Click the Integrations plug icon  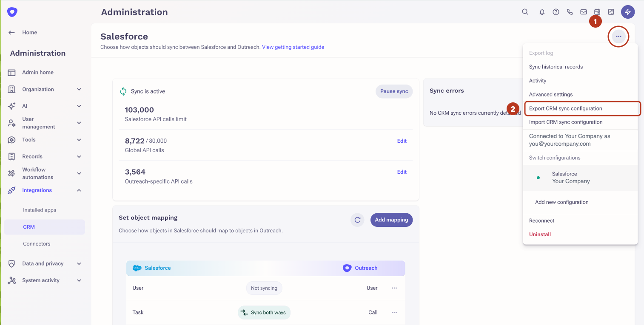coord(12,190)
